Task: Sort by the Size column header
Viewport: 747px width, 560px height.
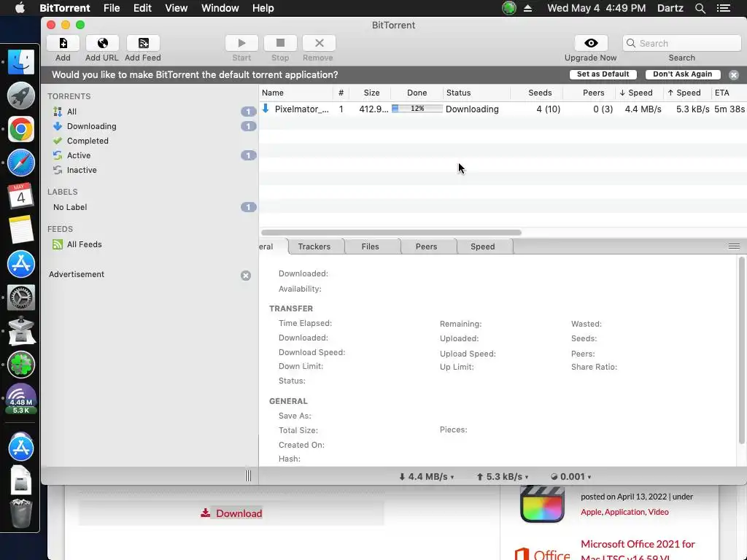Action: pyautogui.click(x=370, y=93)
